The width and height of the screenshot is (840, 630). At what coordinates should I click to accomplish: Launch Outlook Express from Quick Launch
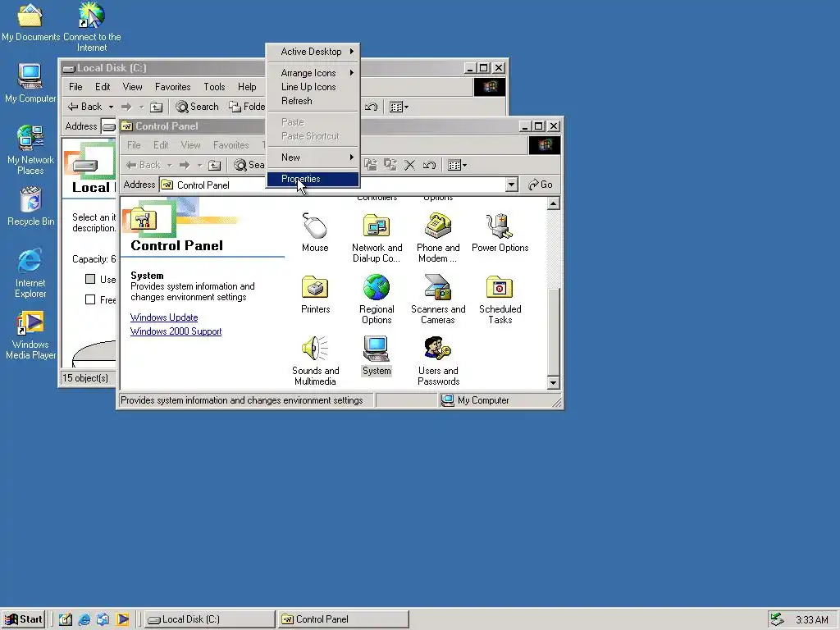point(103,619)
